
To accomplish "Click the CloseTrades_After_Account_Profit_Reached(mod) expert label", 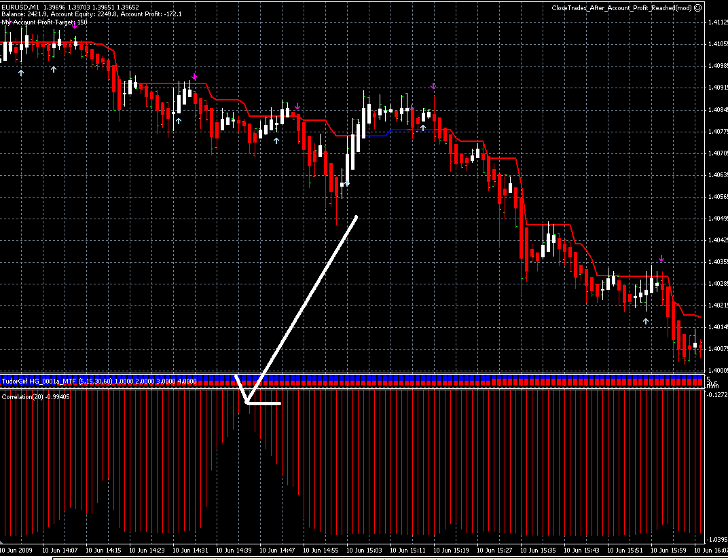I will pyautogui.click(x=621, y=8).
